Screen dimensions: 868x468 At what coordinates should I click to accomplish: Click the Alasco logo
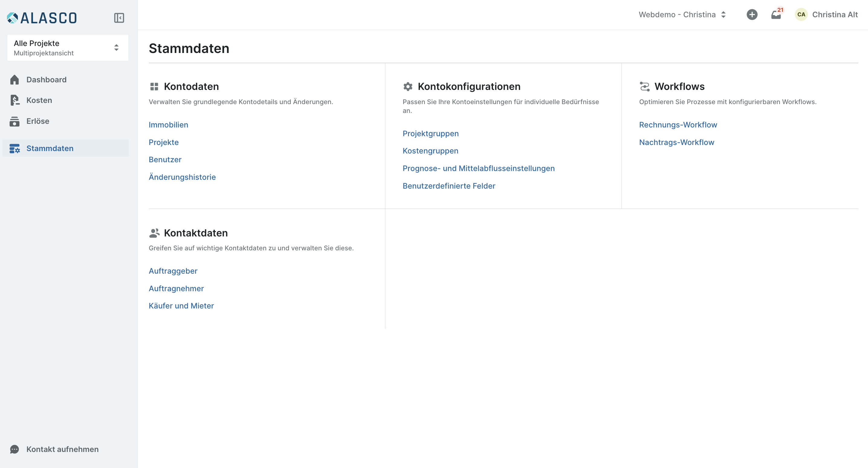(42, 18)
